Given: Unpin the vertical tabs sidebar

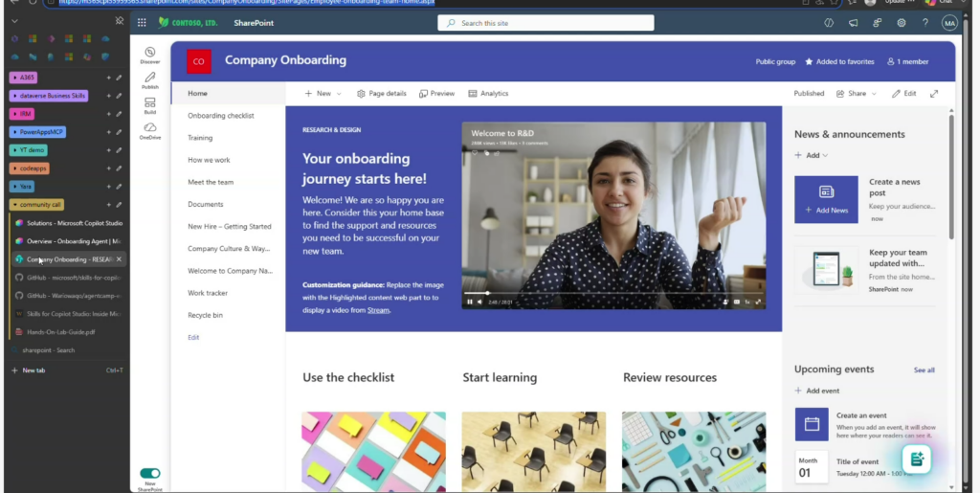Looking at the screenshot, I should tap(120, 21).
